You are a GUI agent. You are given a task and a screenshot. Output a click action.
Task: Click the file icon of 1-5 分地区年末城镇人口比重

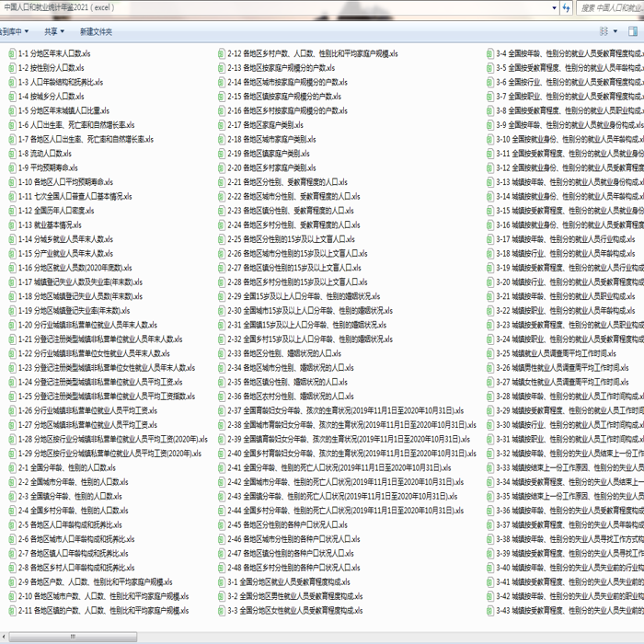(x=12, y=110)
